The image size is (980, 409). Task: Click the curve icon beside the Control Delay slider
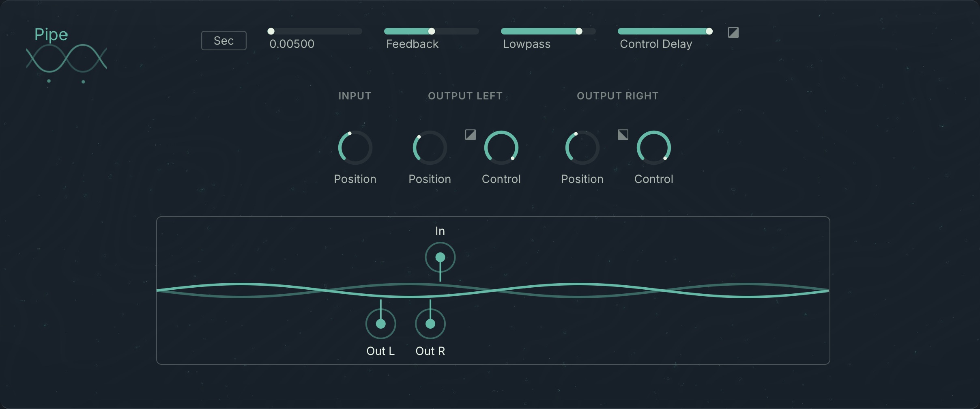(x=733, y=32)
